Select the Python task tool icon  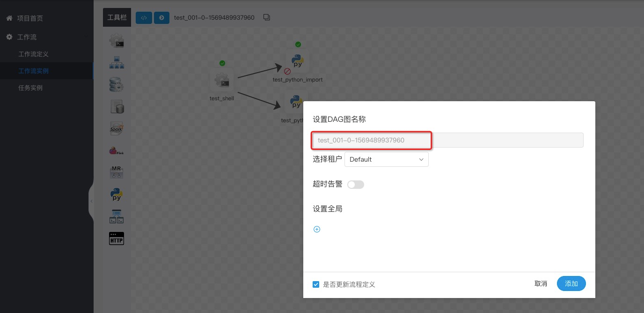point(117,194)
